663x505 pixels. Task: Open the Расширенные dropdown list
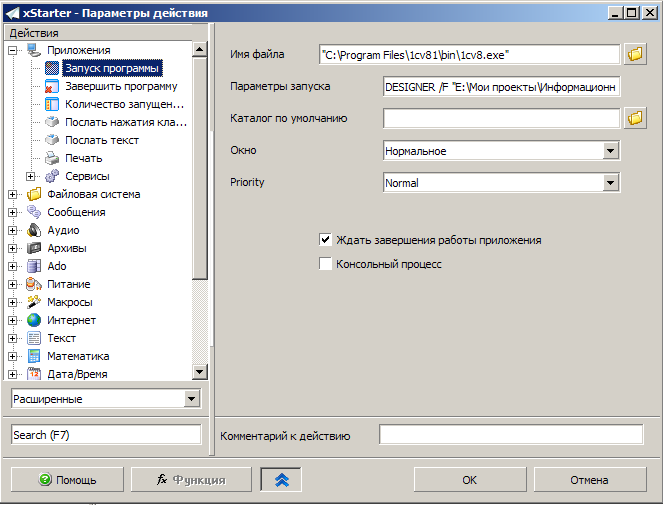tap(191, 399)
